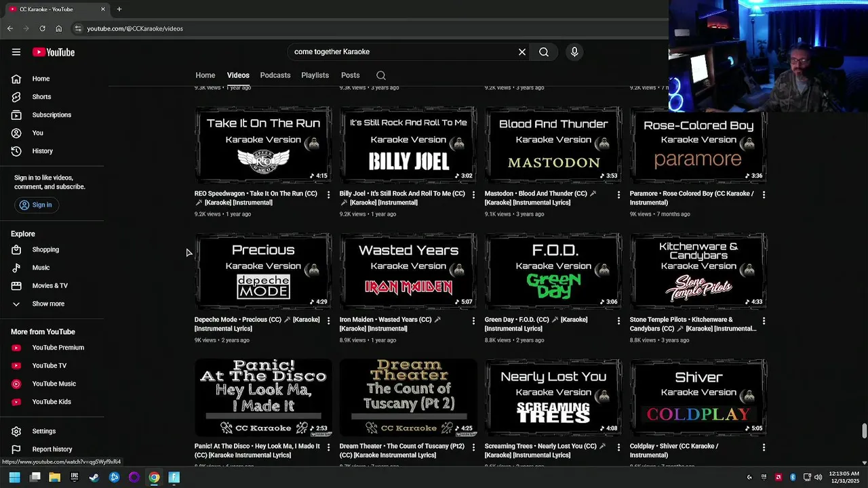The image size is (868, 488).
Task: Reload the page with browser refresh icon
Action: click(x=42, y=28)
